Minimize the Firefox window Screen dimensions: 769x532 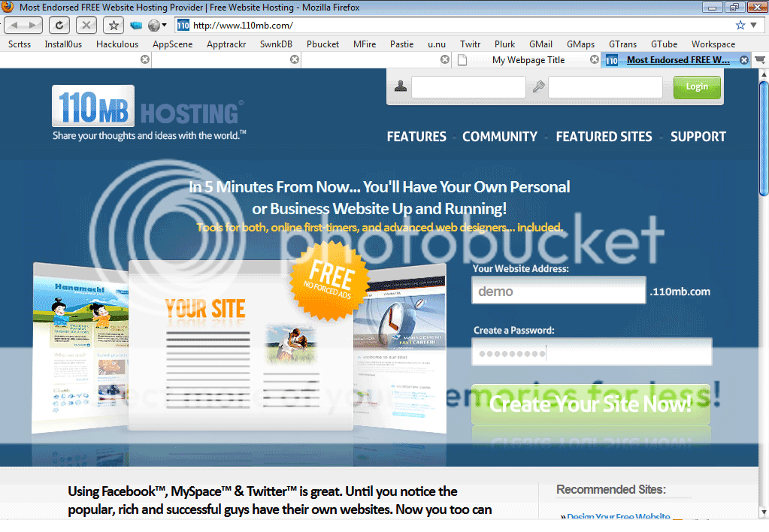[x=712, y=8]
